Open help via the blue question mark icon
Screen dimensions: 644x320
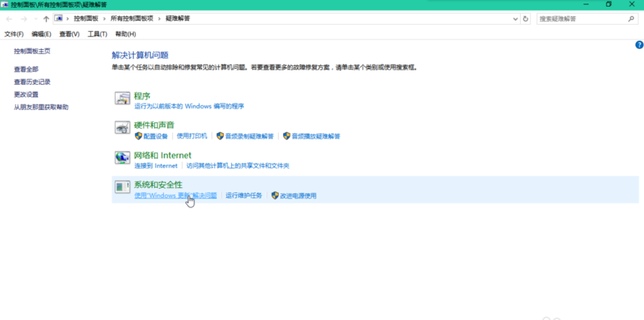click(639, 45)
